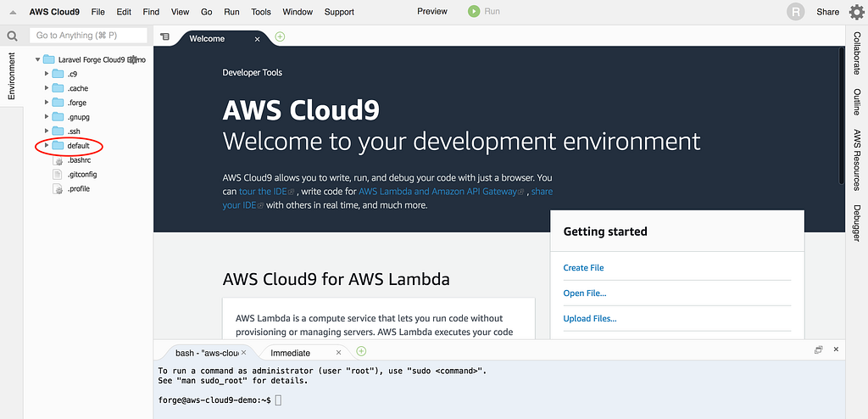Add new editor tab with plus icon
The width and height of the screenshot is (868, 419).
click(x=281, y=36)
